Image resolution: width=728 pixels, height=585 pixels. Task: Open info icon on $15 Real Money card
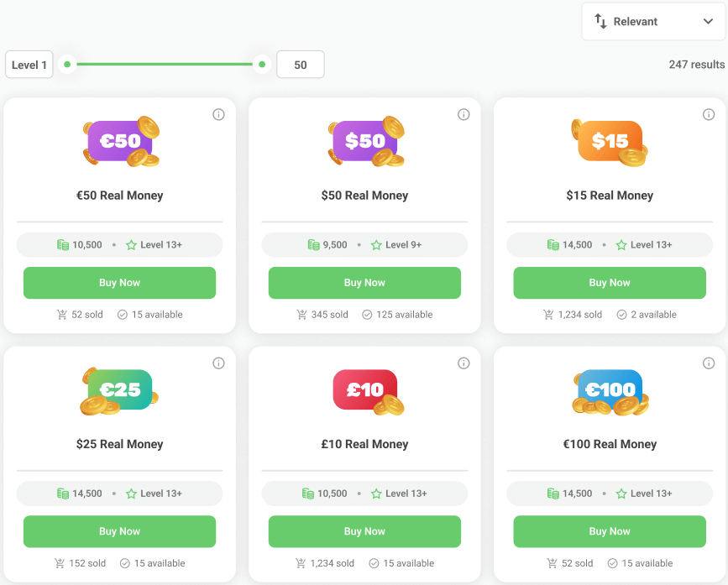(709, 115)
